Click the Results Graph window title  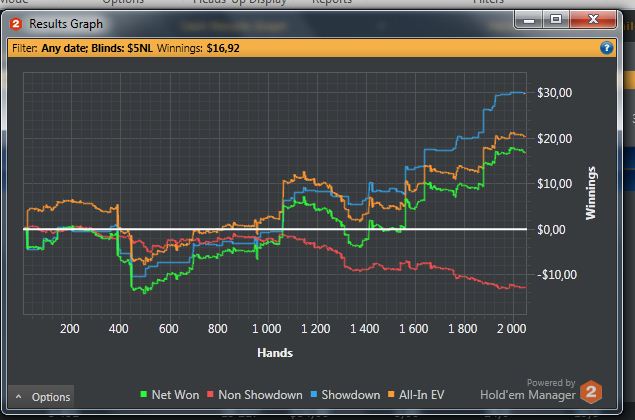point(66,24)
